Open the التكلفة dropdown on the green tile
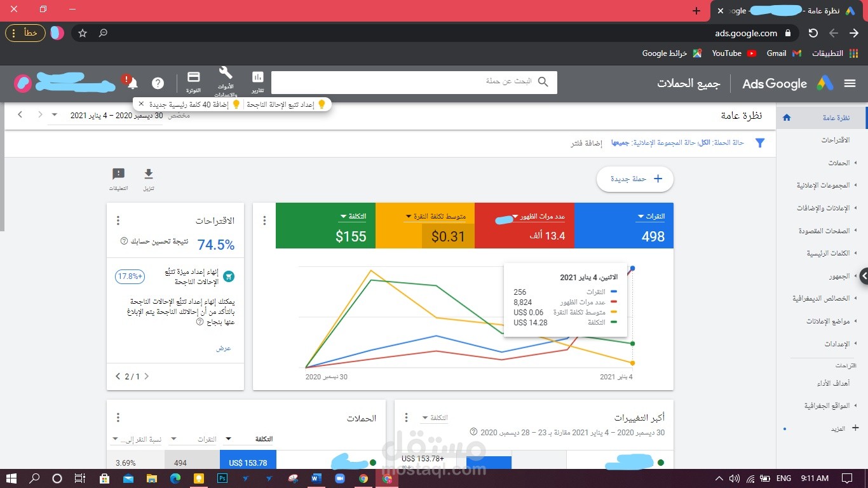 pos(353,217)
